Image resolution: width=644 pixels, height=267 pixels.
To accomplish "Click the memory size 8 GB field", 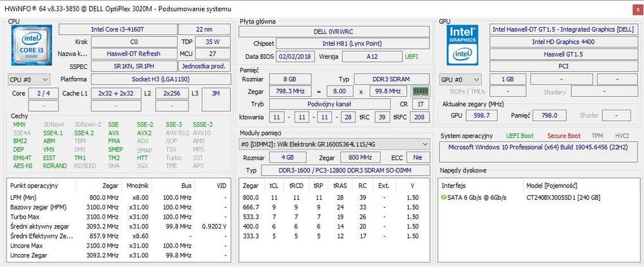I will pos(290,79).
